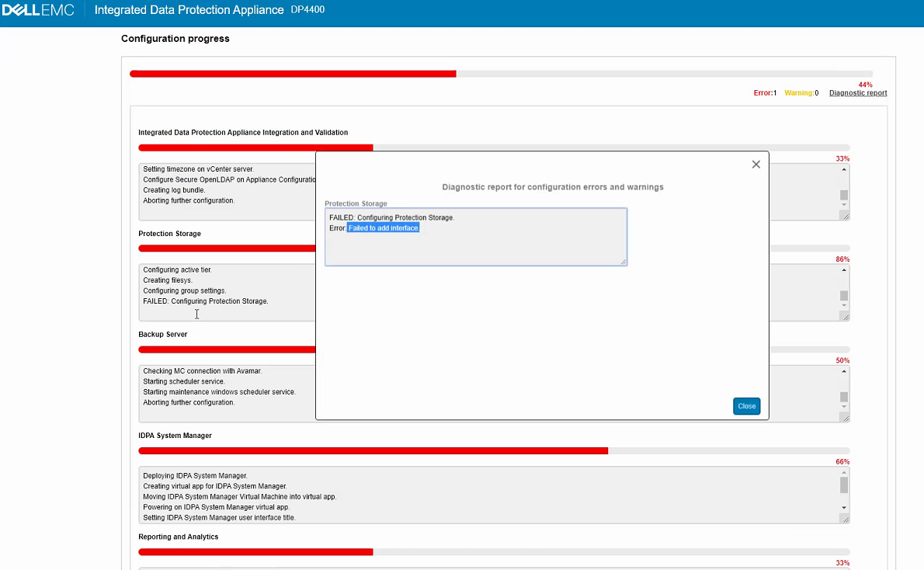Click the Dell EMC logo
924x570 pixels.
pyautogui.click(x=38, y=11)
